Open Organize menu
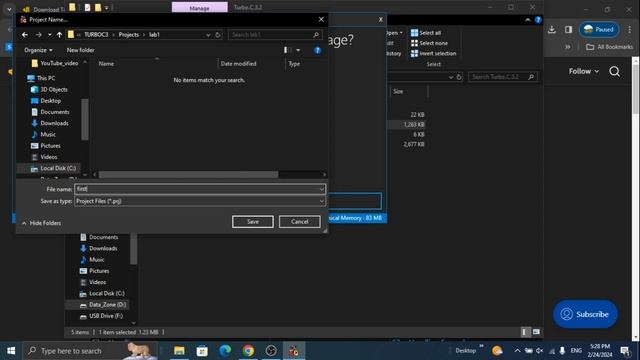This screenshot has height=360, width=640. [38, 50]
